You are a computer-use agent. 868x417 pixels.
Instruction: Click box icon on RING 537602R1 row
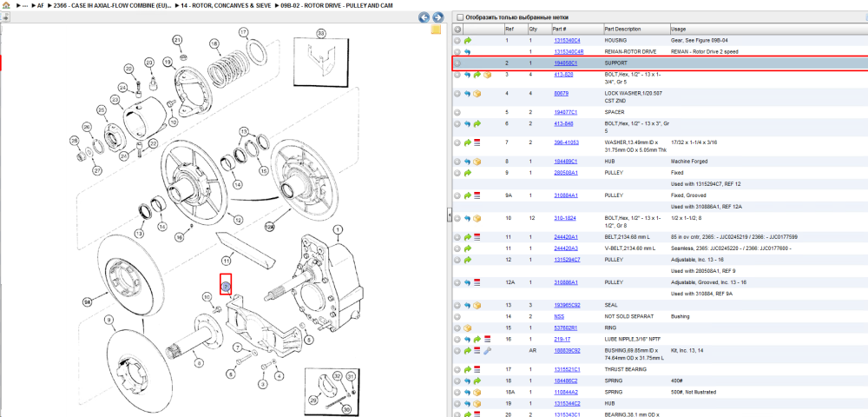(x=468, y=328)
